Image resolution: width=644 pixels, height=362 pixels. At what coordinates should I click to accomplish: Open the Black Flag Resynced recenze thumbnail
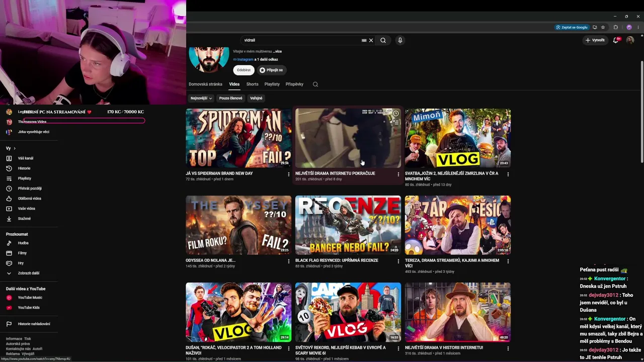coord(348,225)
